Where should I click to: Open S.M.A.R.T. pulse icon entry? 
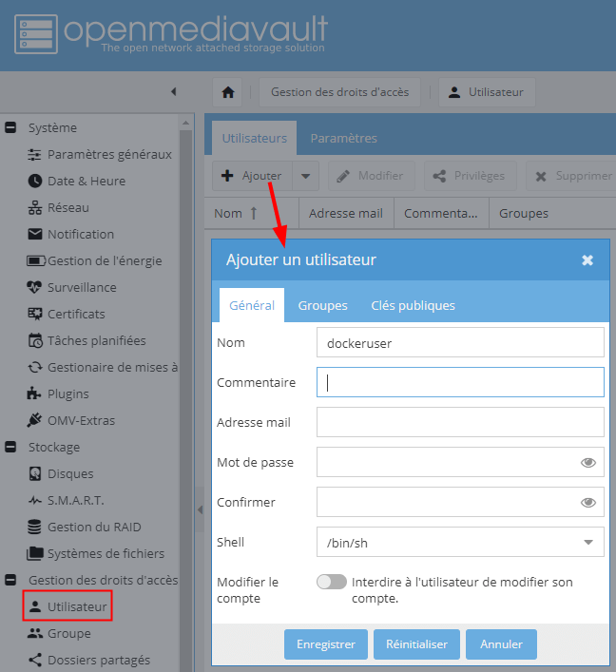click(35, 500)
